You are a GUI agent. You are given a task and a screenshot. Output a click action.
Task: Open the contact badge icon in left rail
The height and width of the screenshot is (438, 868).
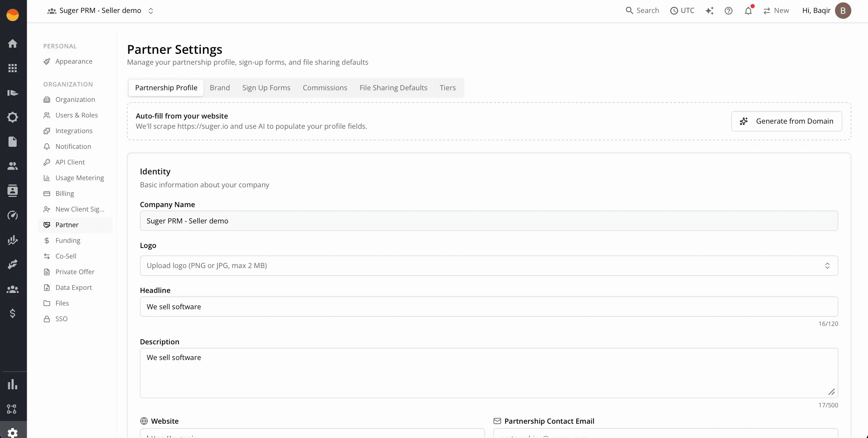13,191
